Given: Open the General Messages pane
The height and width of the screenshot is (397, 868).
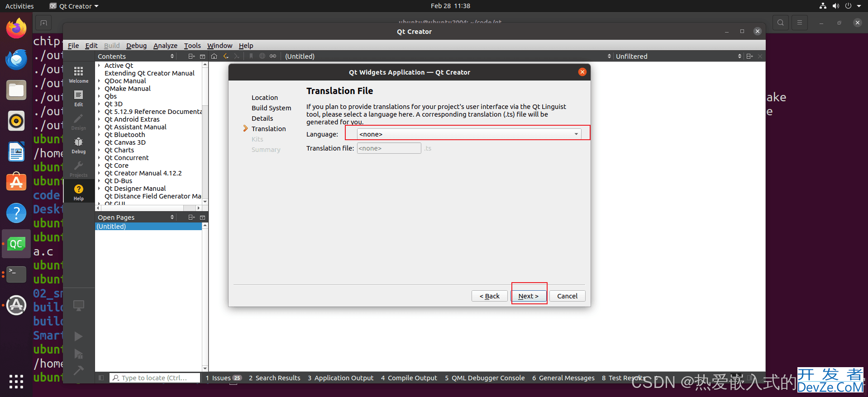Looking at the screenshot, I should (x=563, y=378).
